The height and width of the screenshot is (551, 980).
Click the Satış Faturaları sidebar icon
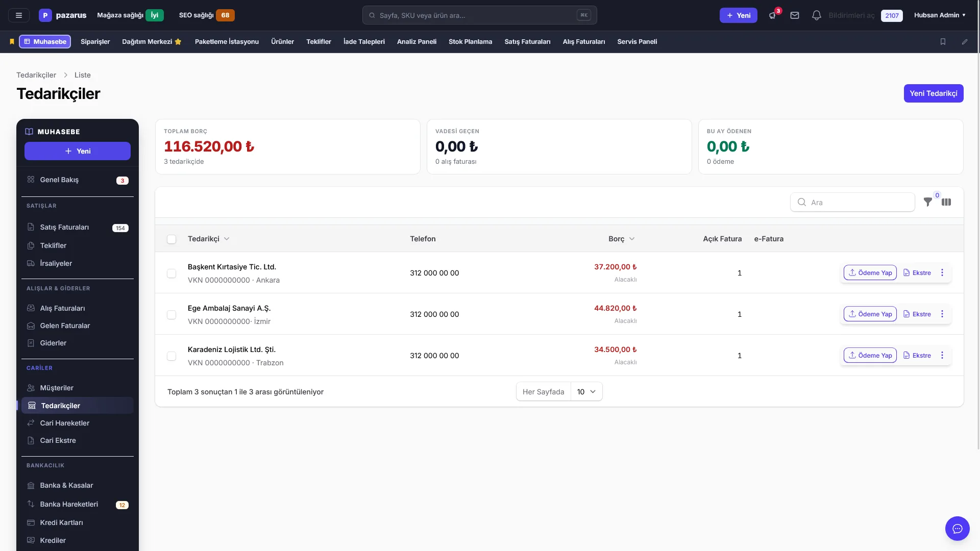31,227
